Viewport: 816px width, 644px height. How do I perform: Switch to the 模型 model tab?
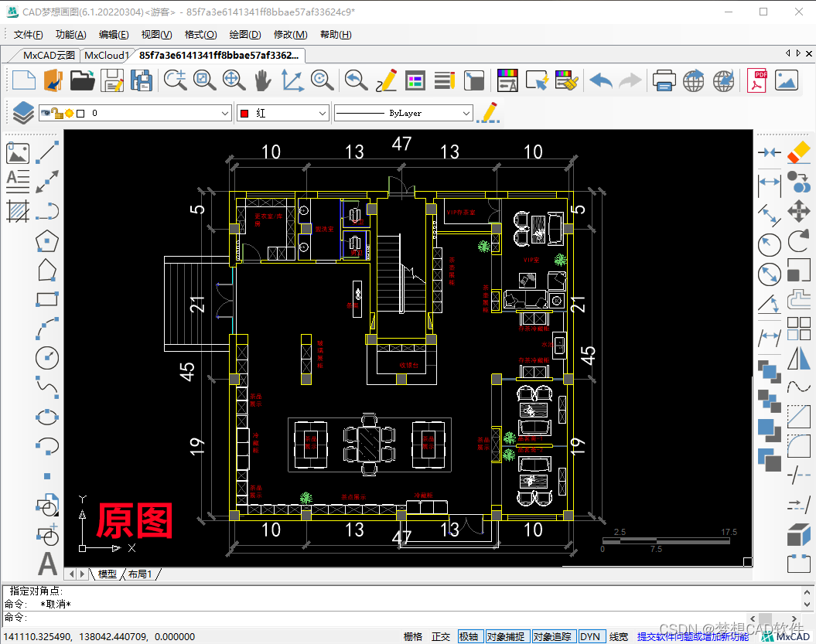pyautogui.click(x=108, y=574)
